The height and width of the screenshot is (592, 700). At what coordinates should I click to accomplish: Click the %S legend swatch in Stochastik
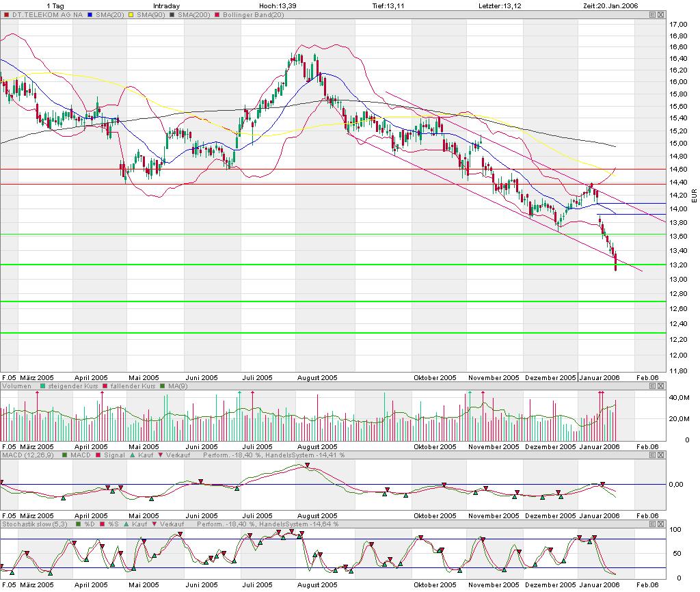click(x=103, y=524)
